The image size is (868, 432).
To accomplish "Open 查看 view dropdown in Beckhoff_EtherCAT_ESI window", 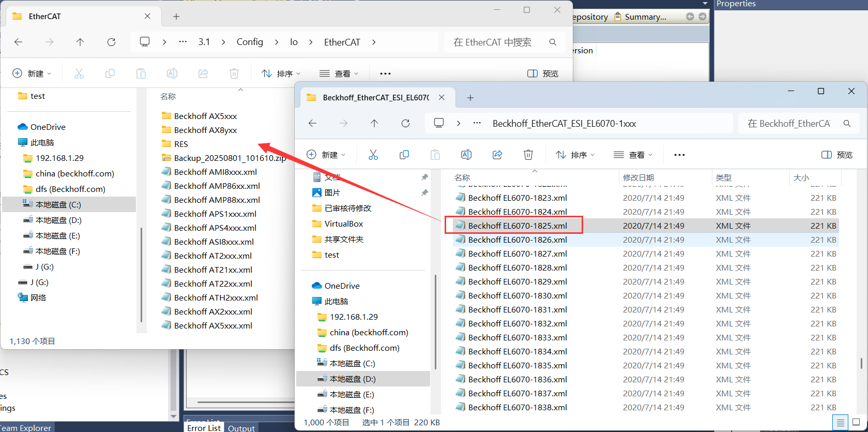I will coord(633,155).
